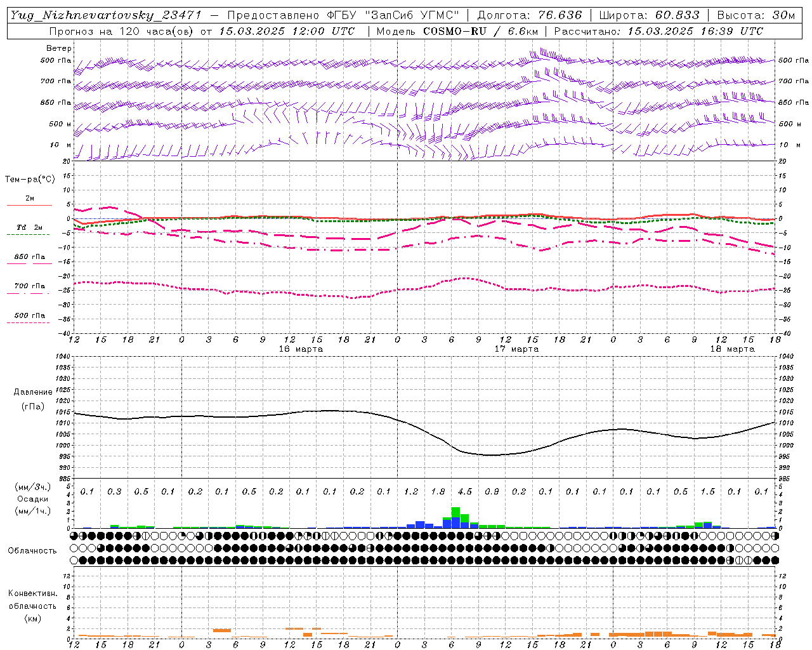
Task: Select the '2м' temperature legend label
Action: tap(30, 199)
